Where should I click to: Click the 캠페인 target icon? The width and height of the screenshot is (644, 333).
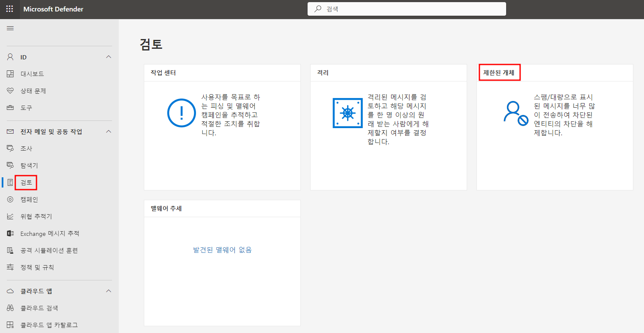pyautogui.click(x=10, y=199)
